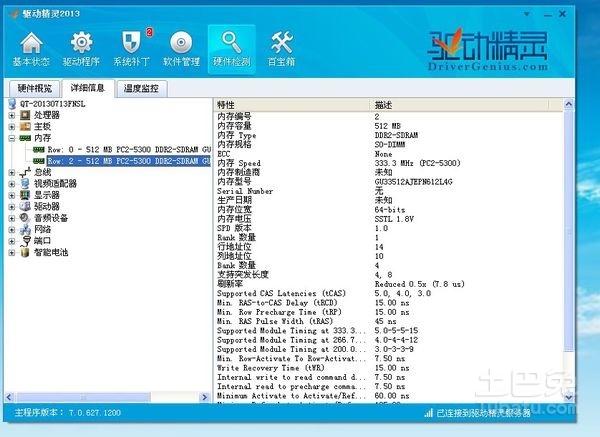Click the 驱动器 drive icon
Image resolution: width=600 pixels, height=437 pixels.
click(x=25, y=206)
